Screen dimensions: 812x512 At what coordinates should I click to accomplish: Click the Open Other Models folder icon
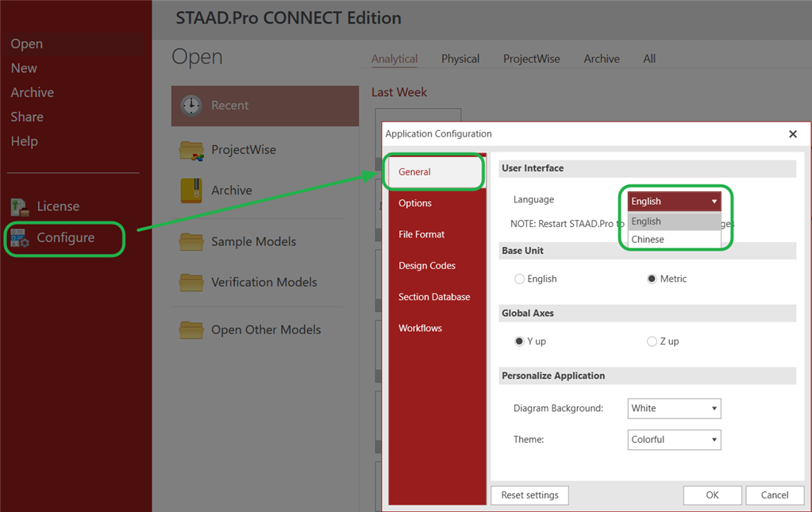coord(191,329)
